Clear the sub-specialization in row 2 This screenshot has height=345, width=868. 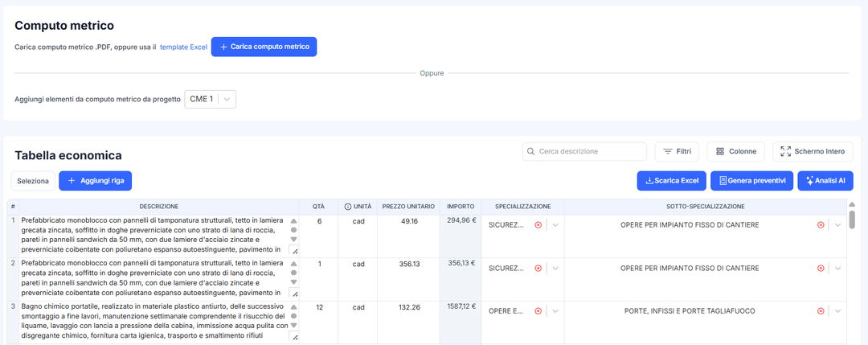point(821,268)
